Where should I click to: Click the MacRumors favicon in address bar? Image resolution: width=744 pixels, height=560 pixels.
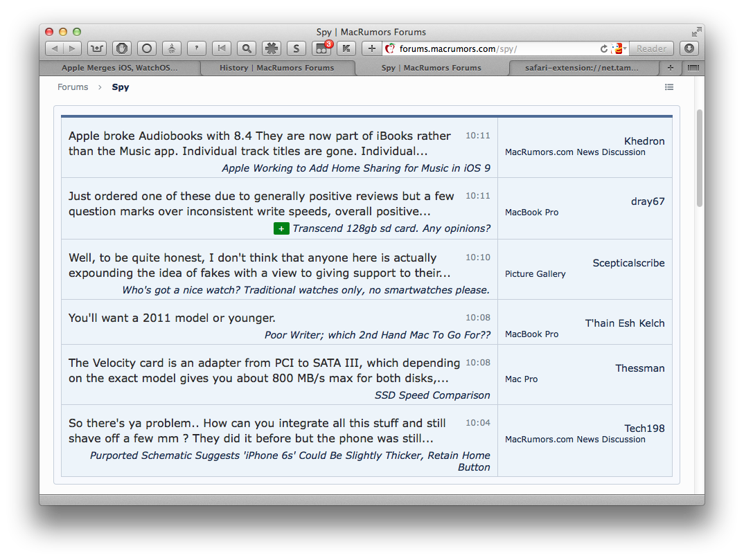(390, 48)
